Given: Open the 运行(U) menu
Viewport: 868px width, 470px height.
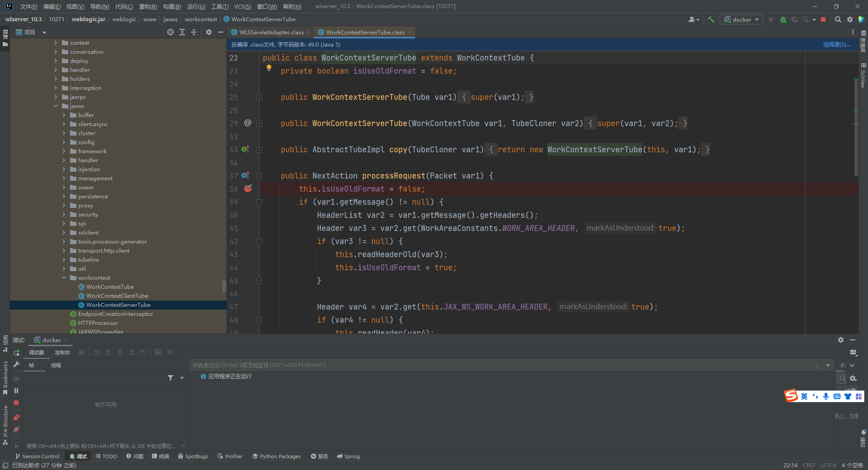Looking at the screenshot, I should coord(196,6).
